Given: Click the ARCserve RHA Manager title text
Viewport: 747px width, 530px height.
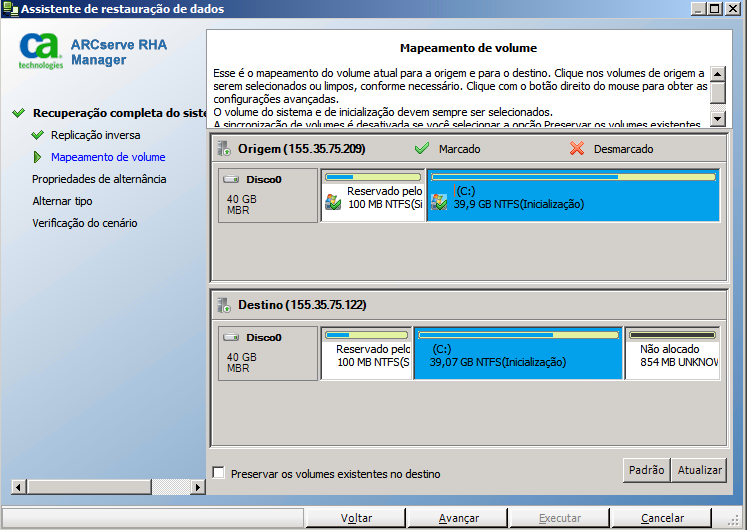Looking at the screenshot, I should coord(119,52).
